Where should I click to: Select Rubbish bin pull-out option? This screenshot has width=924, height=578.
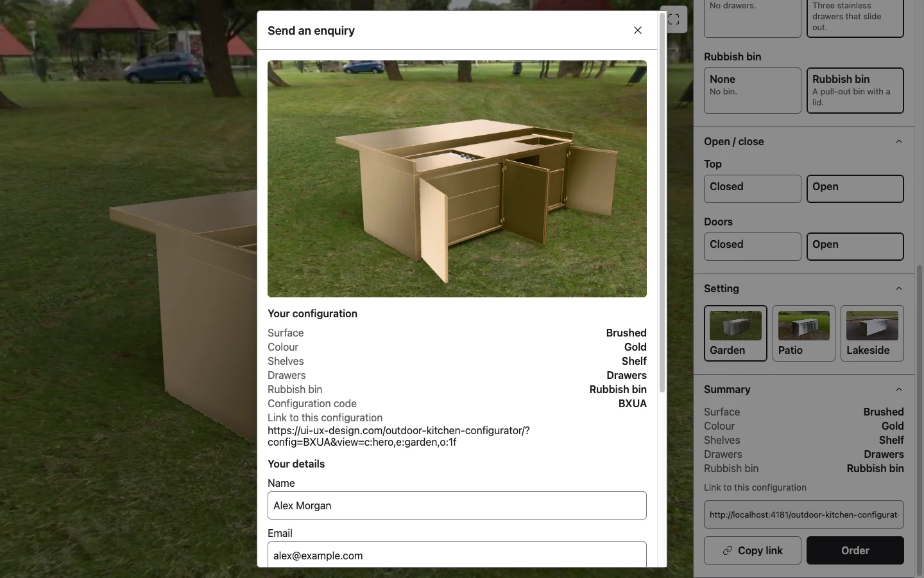(x=855, y=91)
